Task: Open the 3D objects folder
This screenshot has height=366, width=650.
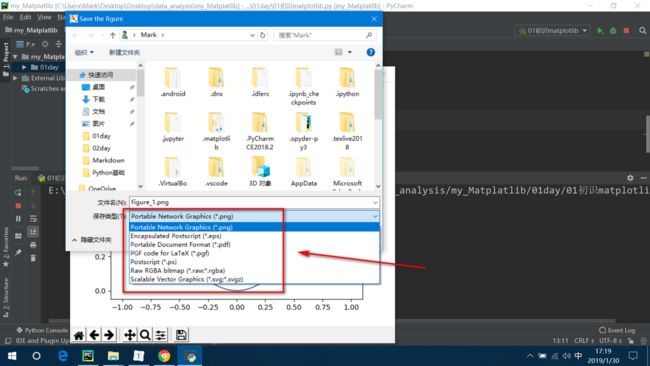Action: point(260,172)
